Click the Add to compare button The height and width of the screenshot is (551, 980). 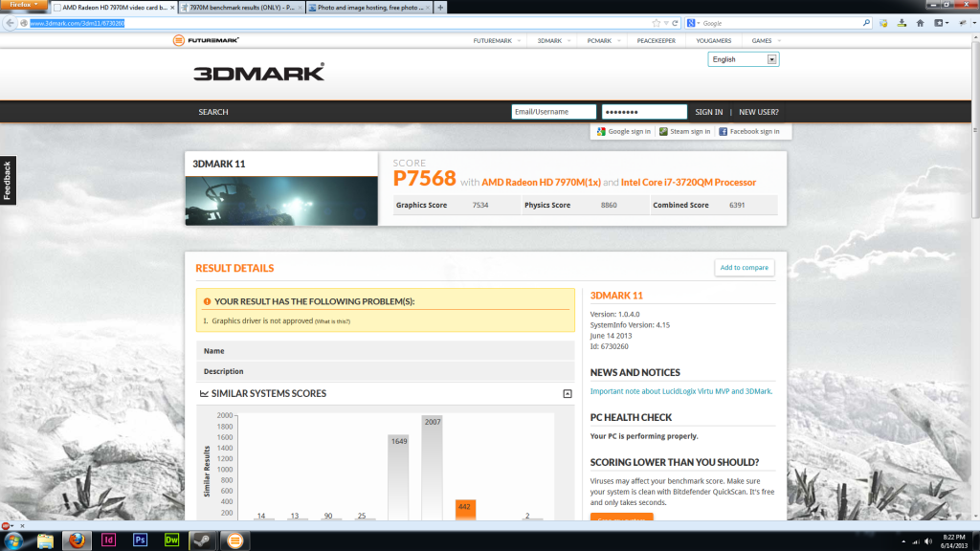(744, 268)
